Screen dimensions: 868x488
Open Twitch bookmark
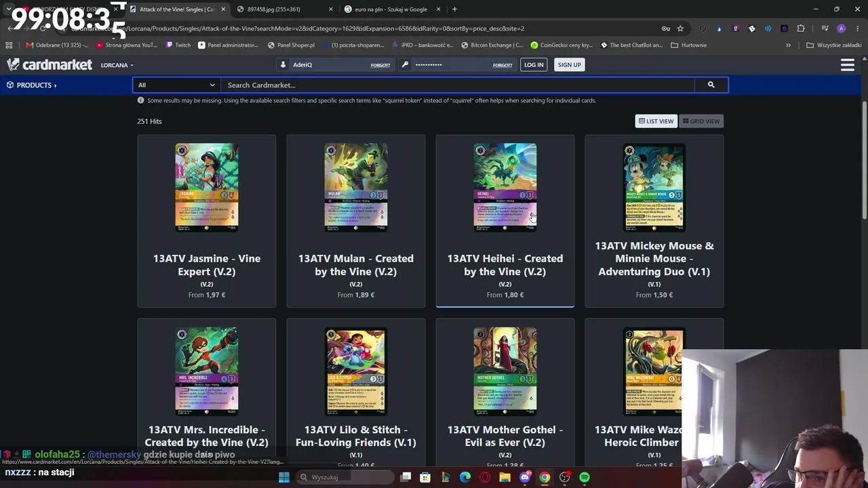(178, 45)
